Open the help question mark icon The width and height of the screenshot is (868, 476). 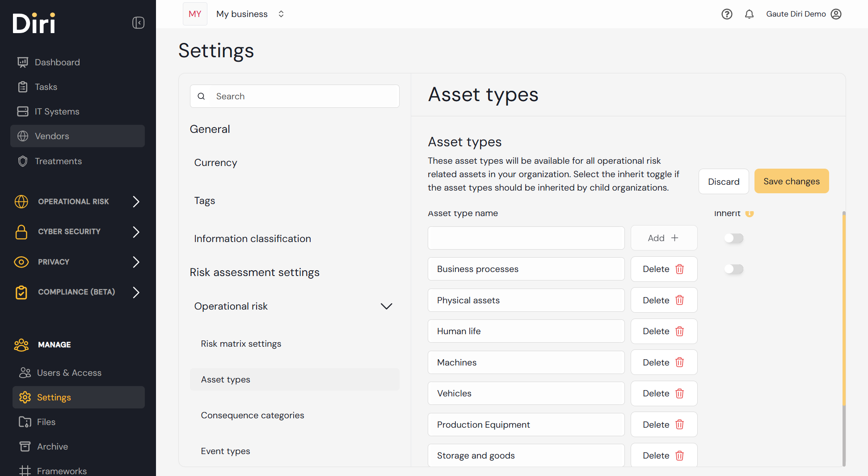pyautogui.click(x=727, y=14)
